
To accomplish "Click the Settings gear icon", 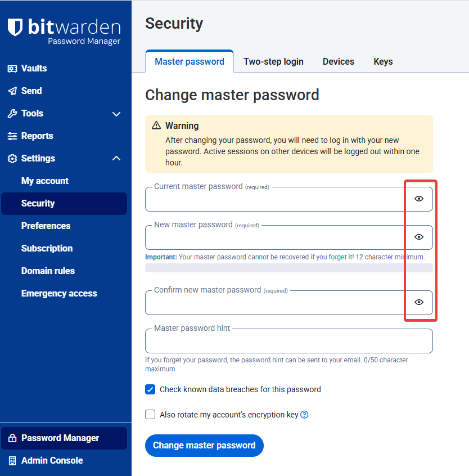I will [x=12, y=159].
